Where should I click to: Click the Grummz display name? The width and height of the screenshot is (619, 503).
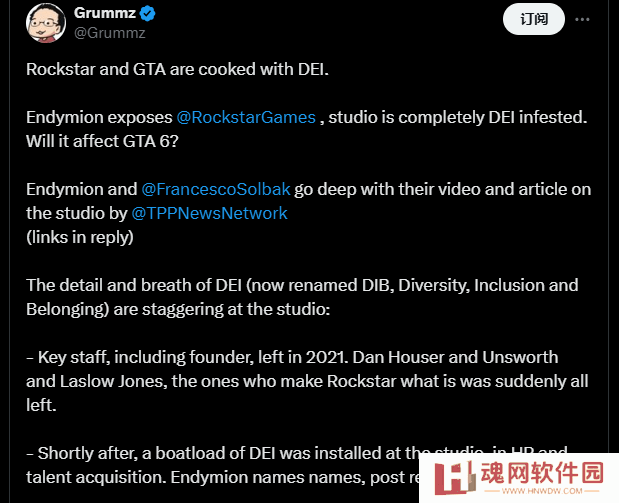coord(105,13)
